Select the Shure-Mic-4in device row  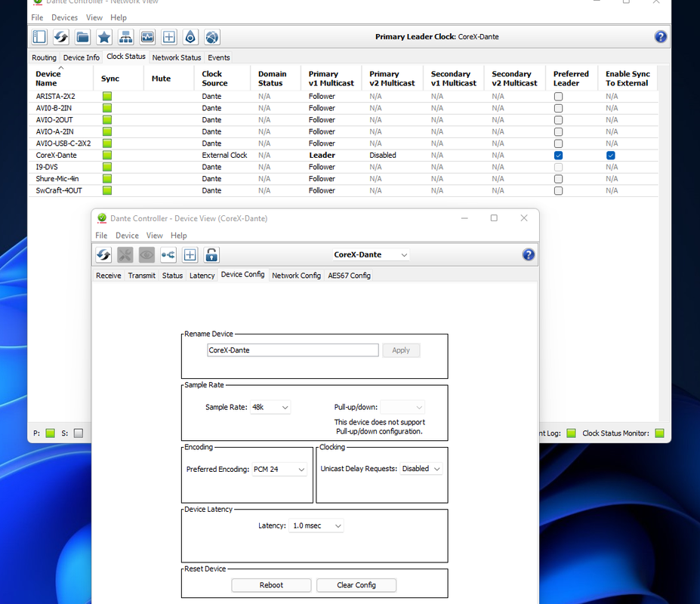coord(343,179)
